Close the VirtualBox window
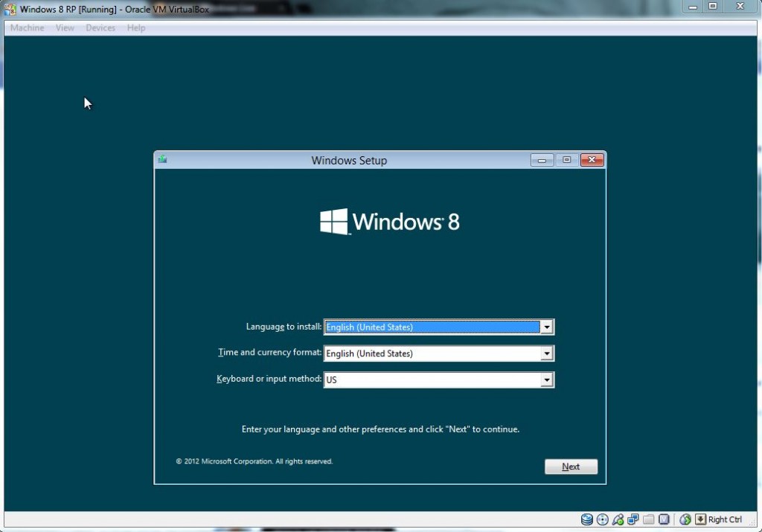762x532 pixels. [740, 6]
